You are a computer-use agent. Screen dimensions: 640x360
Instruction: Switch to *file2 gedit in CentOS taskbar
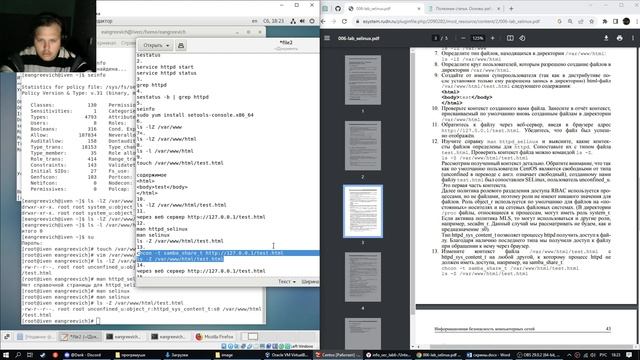(x=80, y=337)
